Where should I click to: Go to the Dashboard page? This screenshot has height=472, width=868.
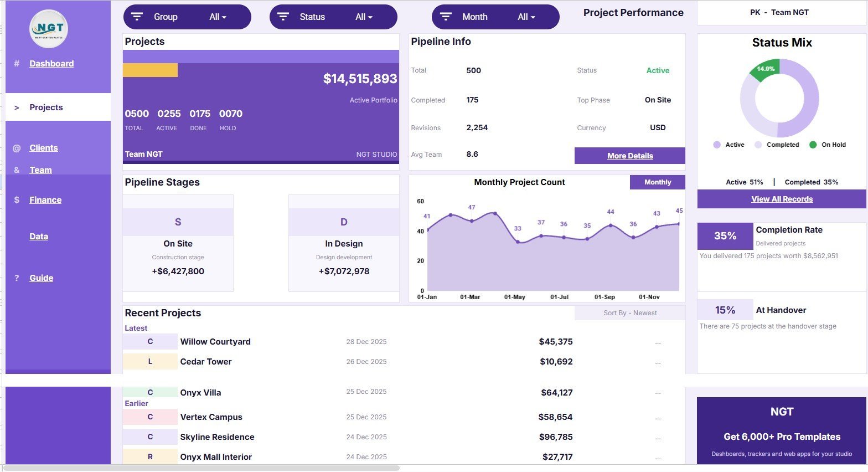51,64
